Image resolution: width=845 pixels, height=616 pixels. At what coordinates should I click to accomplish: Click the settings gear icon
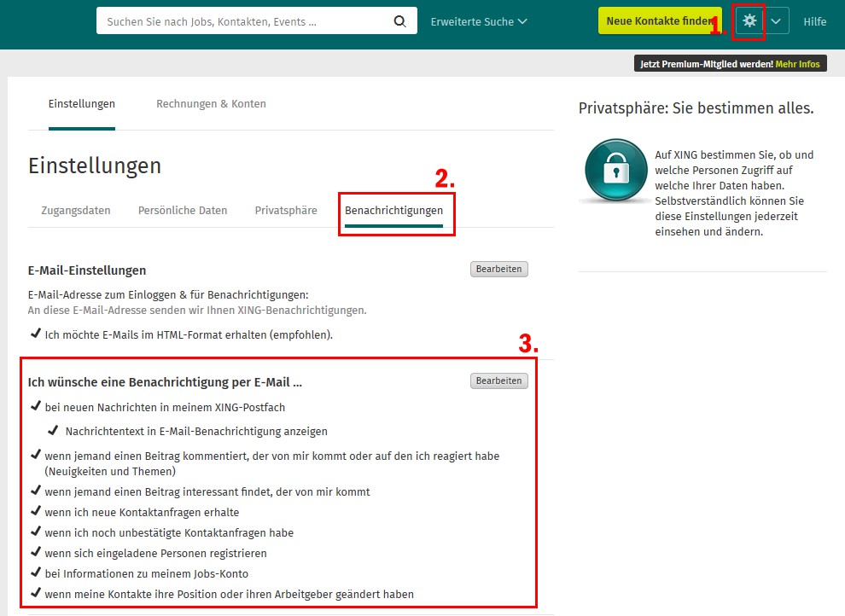pyautogui.click(x=749, y=21)
